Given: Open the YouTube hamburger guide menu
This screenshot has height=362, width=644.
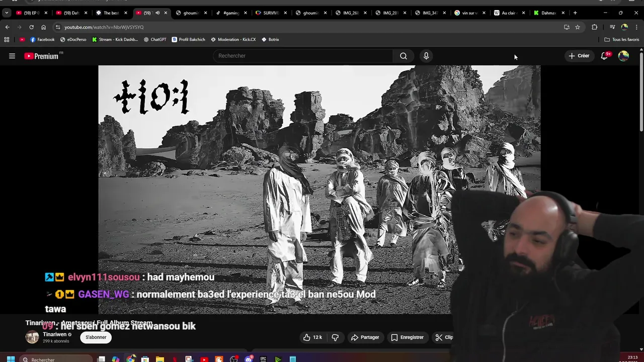Looking at the screenshot, I should (x=12, y=56).
